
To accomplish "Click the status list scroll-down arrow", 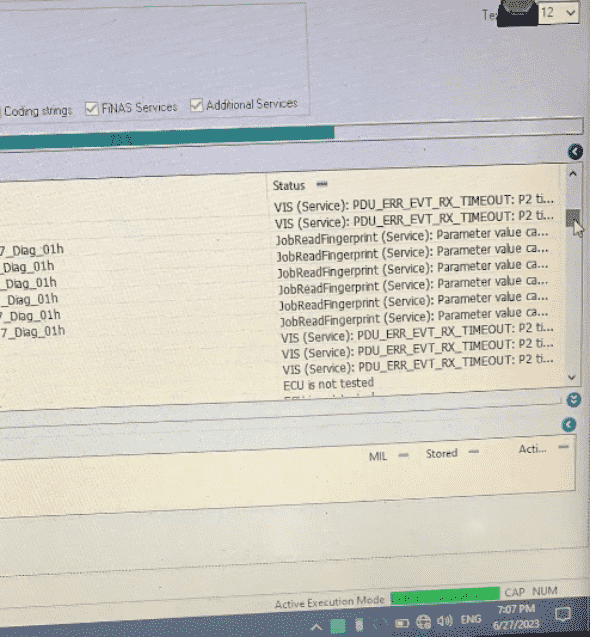I will 572,377.
